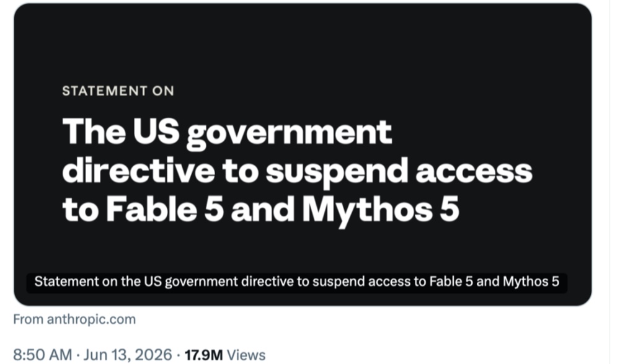620x364 pixels.
Task: Open the 8:50 AM timestamp link
Action: tap(42, 355)
